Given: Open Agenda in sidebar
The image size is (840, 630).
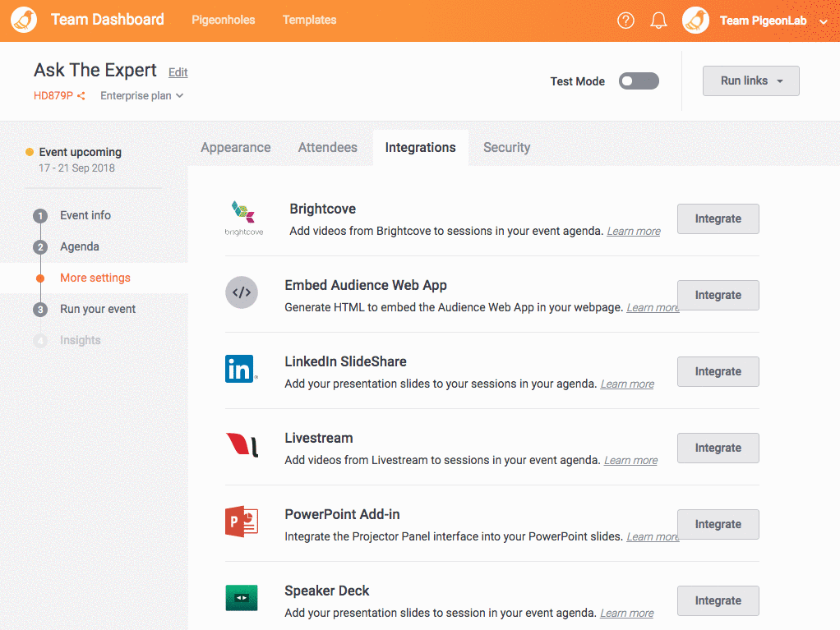Looking at the screenshot, I should coord(80,246).
